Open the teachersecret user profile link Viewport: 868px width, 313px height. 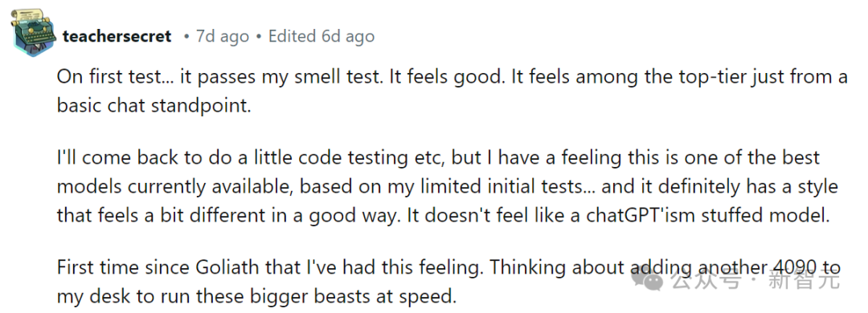click(x=117, y=37)
